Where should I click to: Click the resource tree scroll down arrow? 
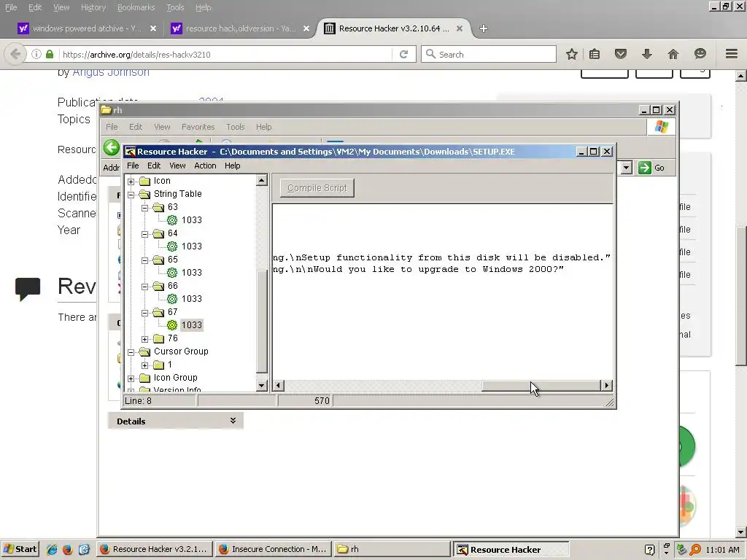[x=262, y=385]
